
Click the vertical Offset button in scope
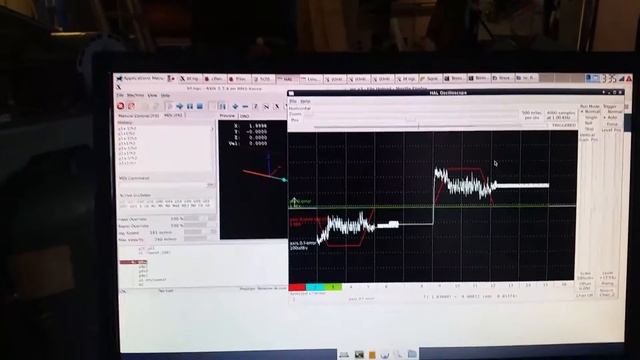(x=585, y=286)
